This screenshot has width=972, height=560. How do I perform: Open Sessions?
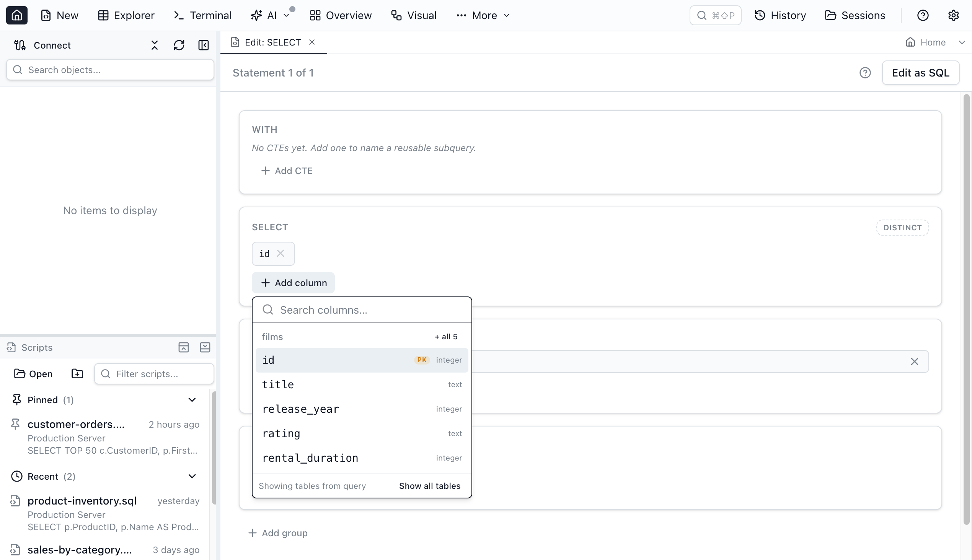[x=855, y=15]
